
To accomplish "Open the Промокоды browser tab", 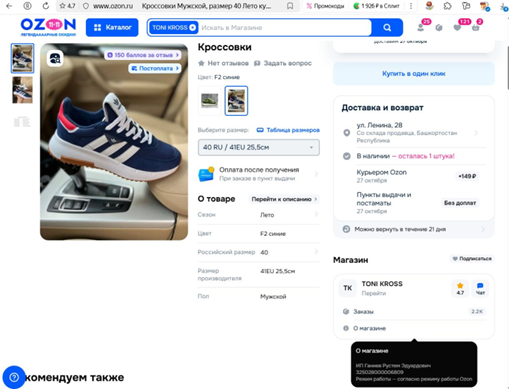I will (325, 6).
